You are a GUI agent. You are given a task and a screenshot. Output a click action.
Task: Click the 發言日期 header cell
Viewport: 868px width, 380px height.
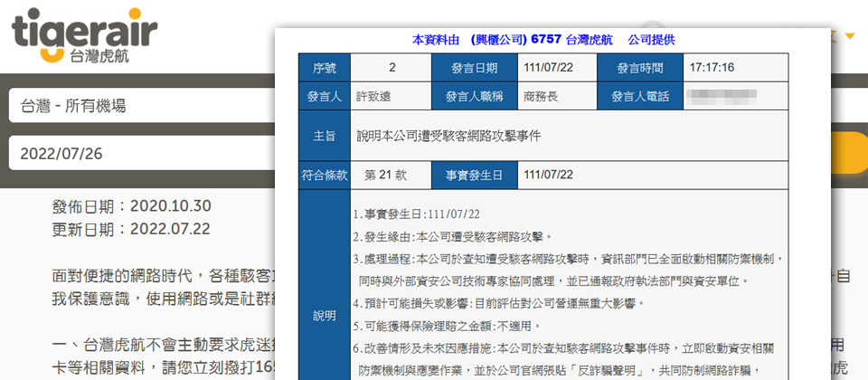[475, 68]
